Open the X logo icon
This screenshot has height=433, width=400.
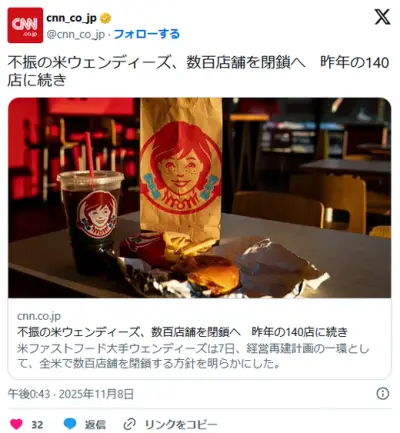(x=382, y=17)
